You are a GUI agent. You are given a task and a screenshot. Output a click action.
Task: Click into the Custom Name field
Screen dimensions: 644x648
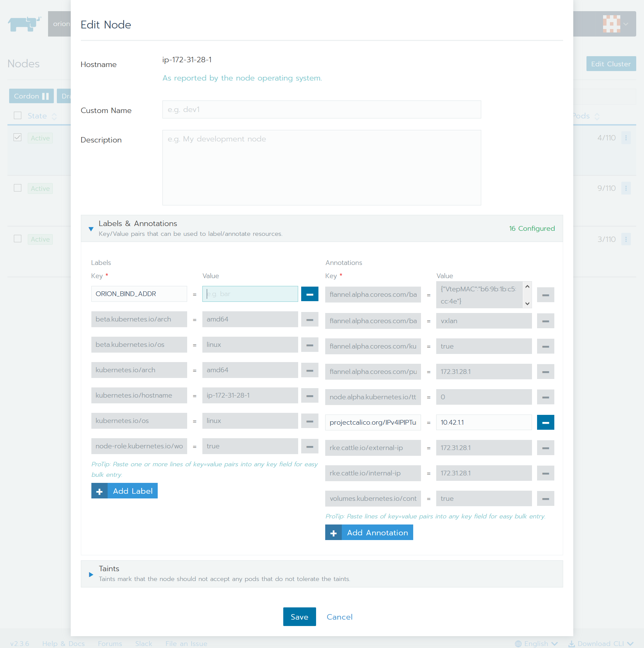(x=321, y=110)
